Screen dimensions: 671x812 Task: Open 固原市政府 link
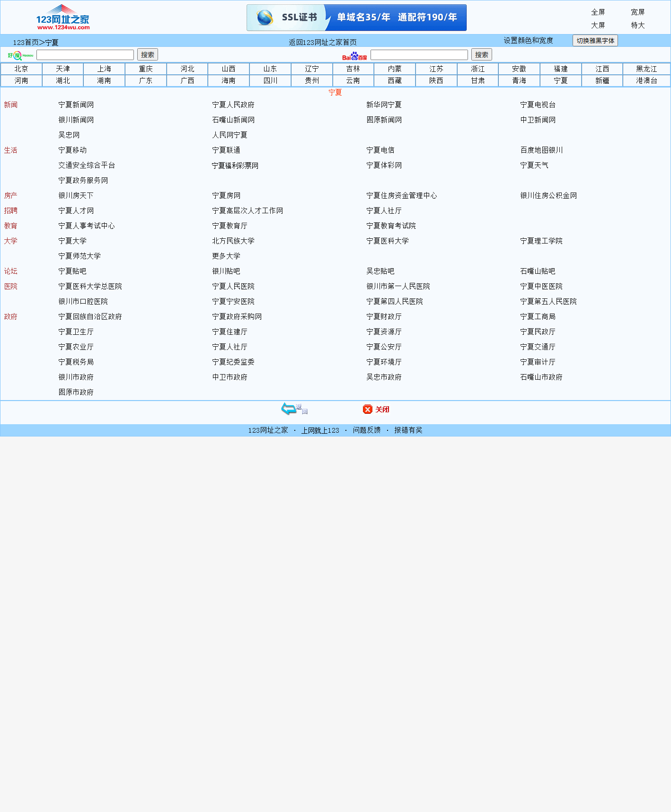click(76, 393)
